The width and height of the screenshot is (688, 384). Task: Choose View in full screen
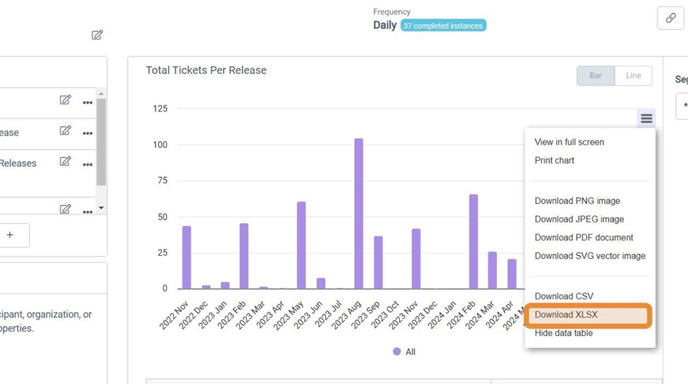pos(569,142)
